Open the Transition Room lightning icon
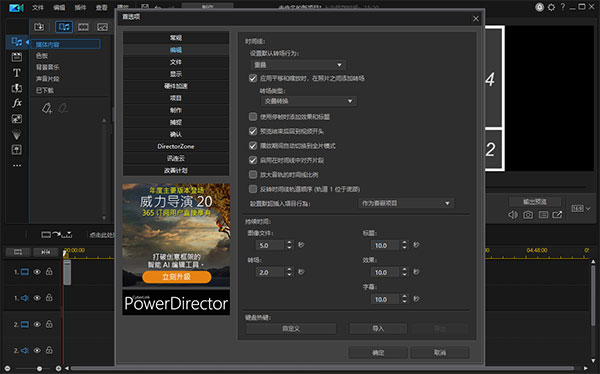 pos(16,88)
